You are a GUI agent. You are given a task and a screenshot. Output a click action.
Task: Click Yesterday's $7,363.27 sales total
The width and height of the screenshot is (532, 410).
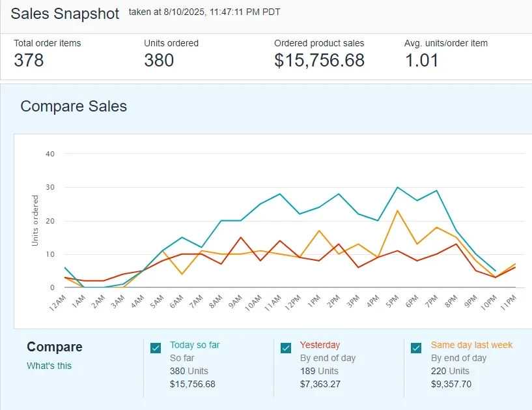coord(320,384)
